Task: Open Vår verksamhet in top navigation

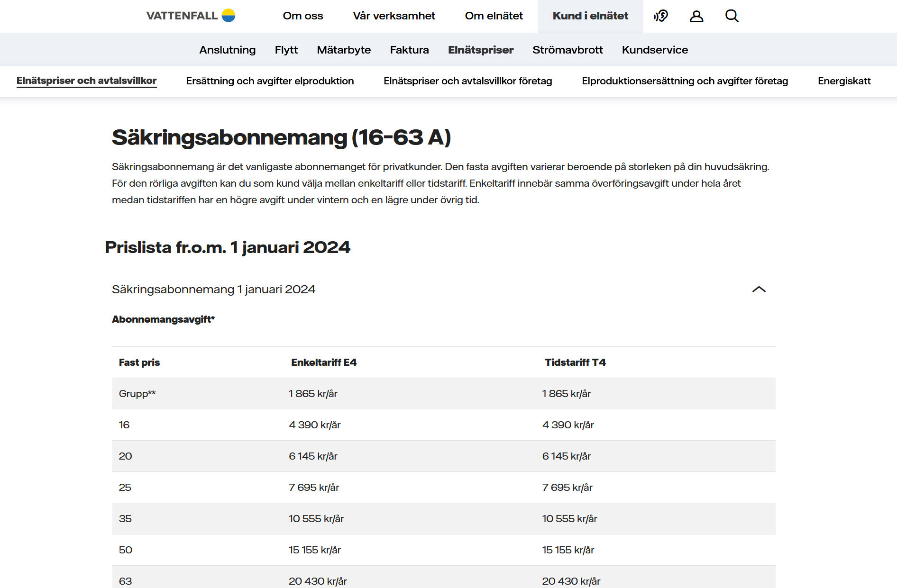Action: point(394,16)
